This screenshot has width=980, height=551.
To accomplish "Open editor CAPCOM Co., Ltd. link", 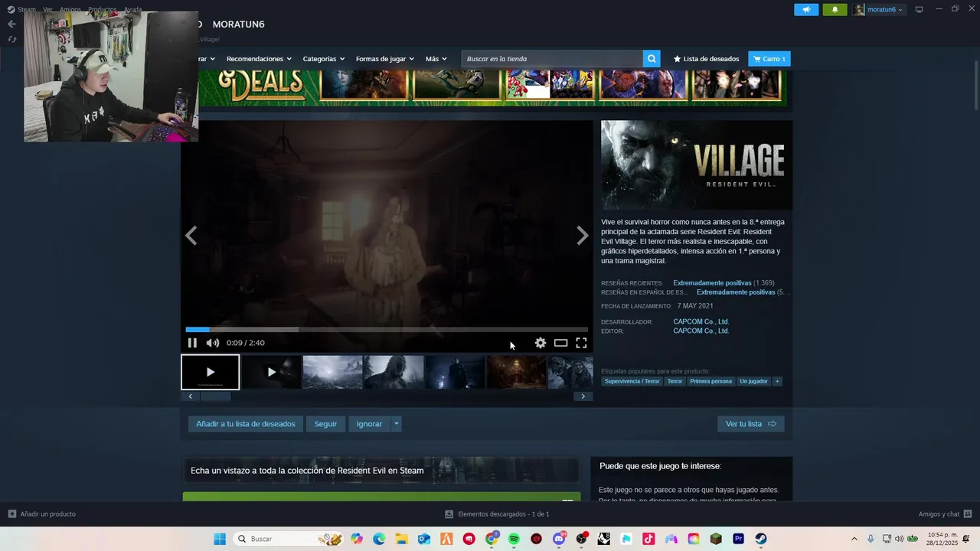I will click(x=701, y=331).
